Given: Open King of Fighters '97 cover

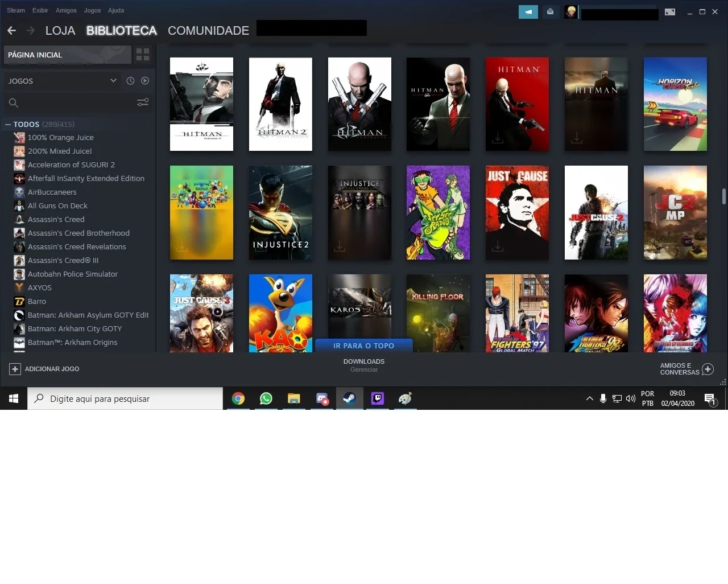Looking at the screenshot, I should (517, 313).
